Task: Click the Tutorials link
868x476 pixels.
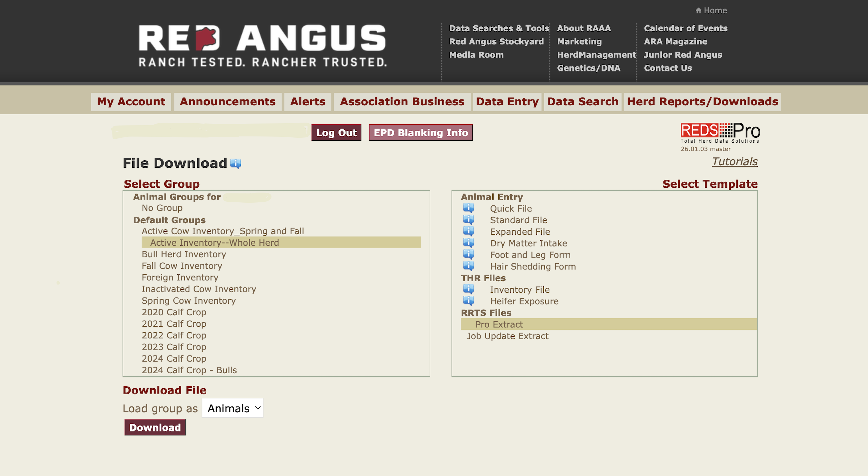Action: point(734,162)
